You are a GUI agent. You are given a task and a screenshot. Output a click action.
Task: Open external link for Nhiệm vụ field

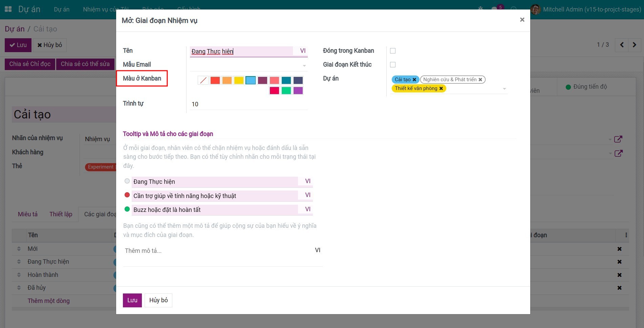pos(618,139)
